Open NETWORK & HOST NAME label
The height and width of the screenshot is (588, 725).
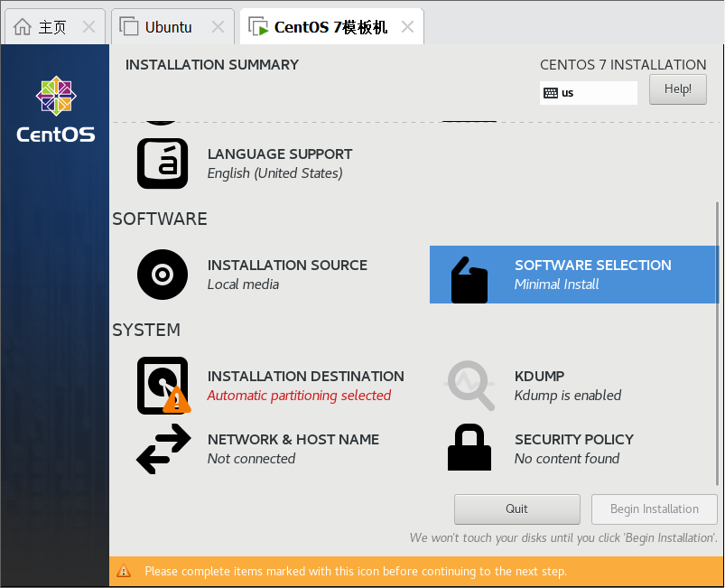(x=293, y=440)
